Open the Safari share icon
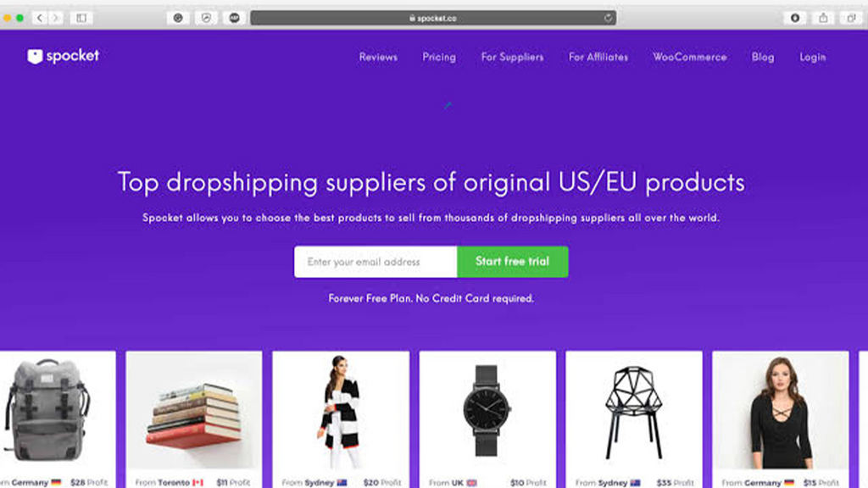868x488 pixels. coord(823,19)
